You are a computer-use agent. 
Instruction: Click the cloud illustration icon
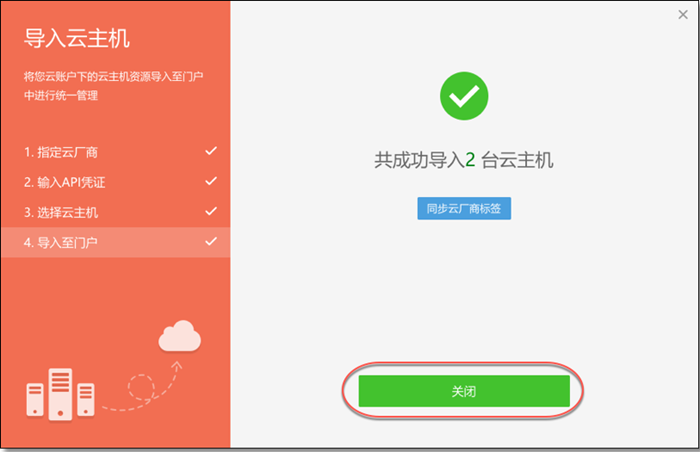[x=179, y=336]
